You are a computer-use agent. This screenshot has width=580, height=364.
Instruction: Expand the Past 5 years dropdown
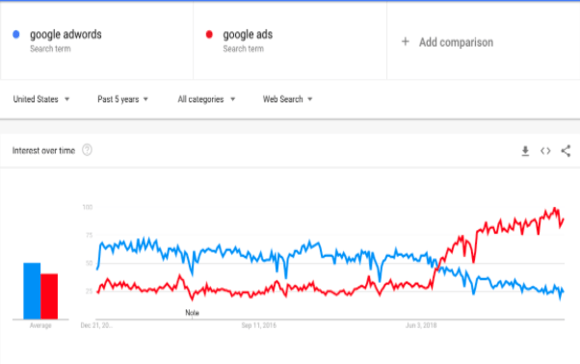point(122,99)
